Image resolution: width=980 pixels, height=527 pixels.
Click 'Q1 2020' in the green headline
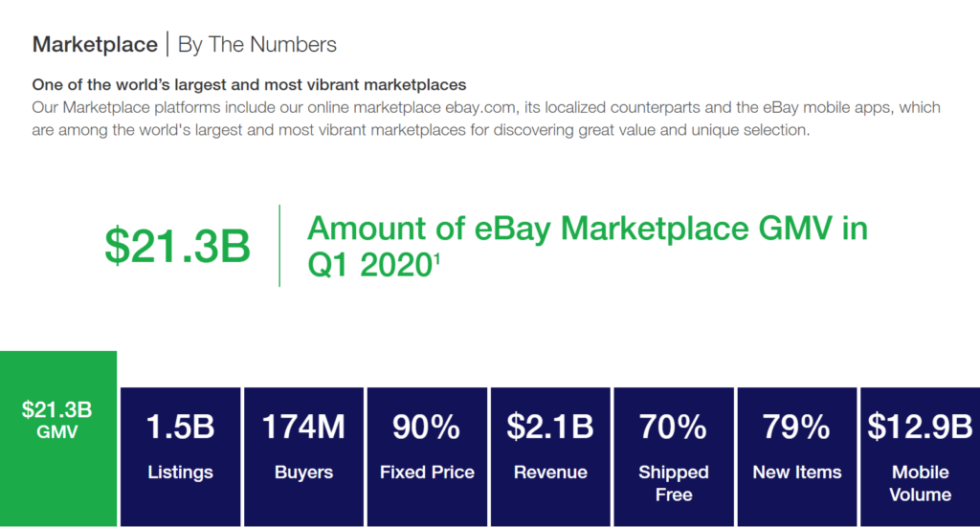(366, 267)
